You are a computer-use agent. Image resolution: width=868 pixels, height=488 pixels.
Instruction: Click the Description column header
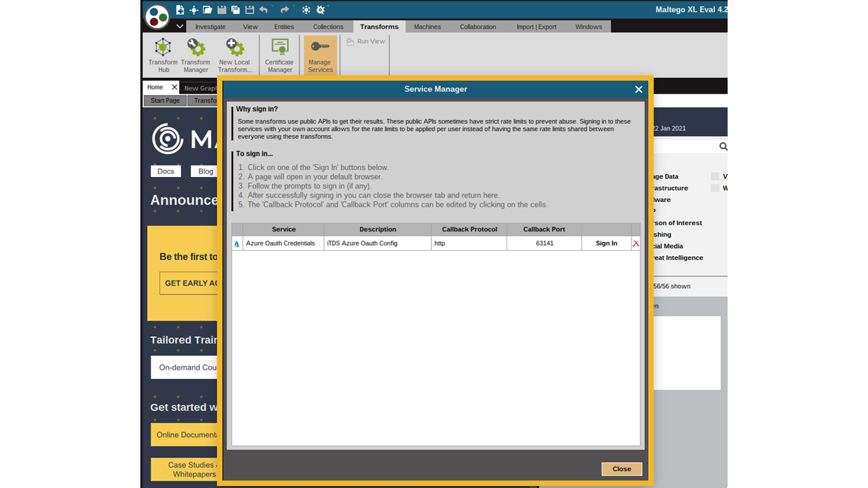pyautogui.click(x=378, y=229)
